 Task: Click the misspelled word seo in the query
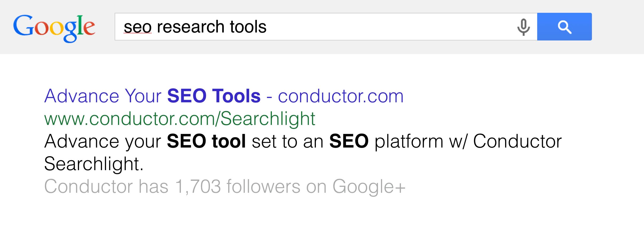pos(137,26)
